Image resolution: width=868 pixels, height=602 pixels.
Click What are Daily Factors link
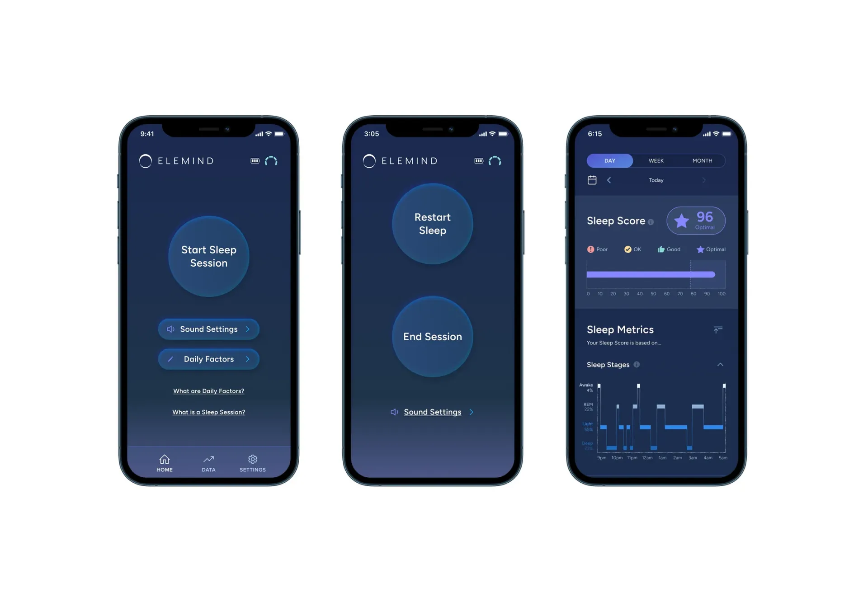(209, 391)
